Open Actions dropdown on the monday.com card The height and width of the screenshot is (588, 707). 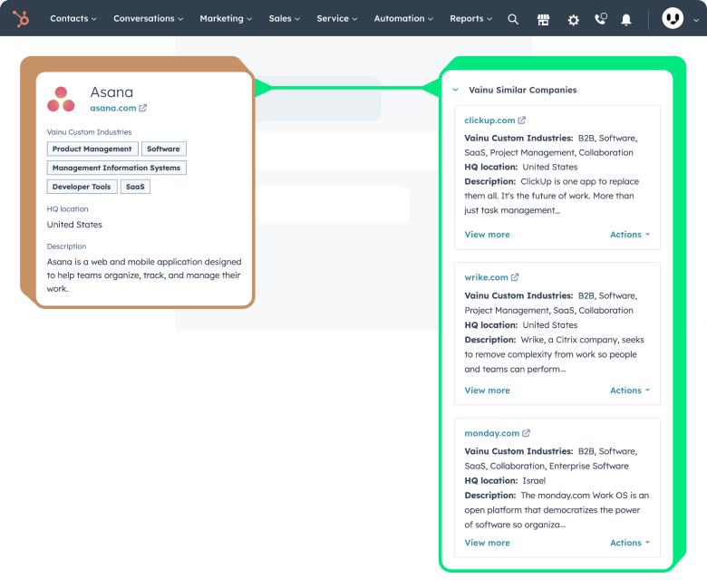point(630,543)
